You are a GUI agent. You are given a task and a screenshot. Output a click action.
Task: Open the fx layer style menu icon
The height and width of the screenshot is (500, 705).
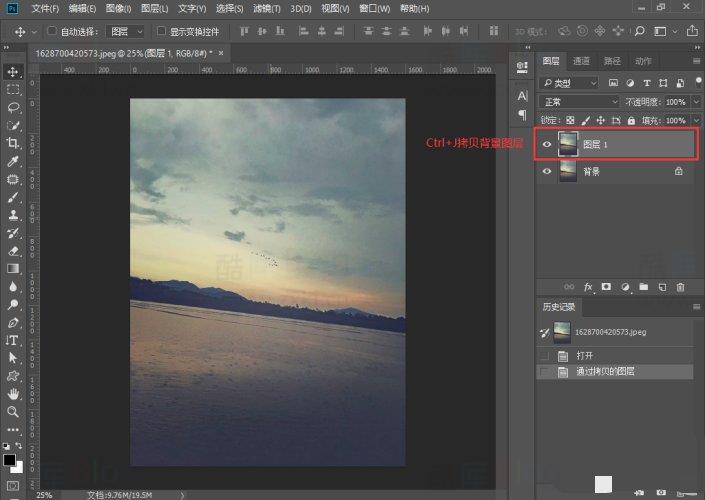tap(588, 287)
